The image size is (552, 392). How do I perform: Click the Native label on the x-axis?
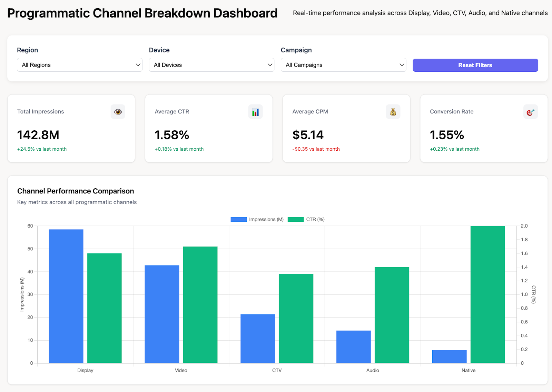pos(468,370)
